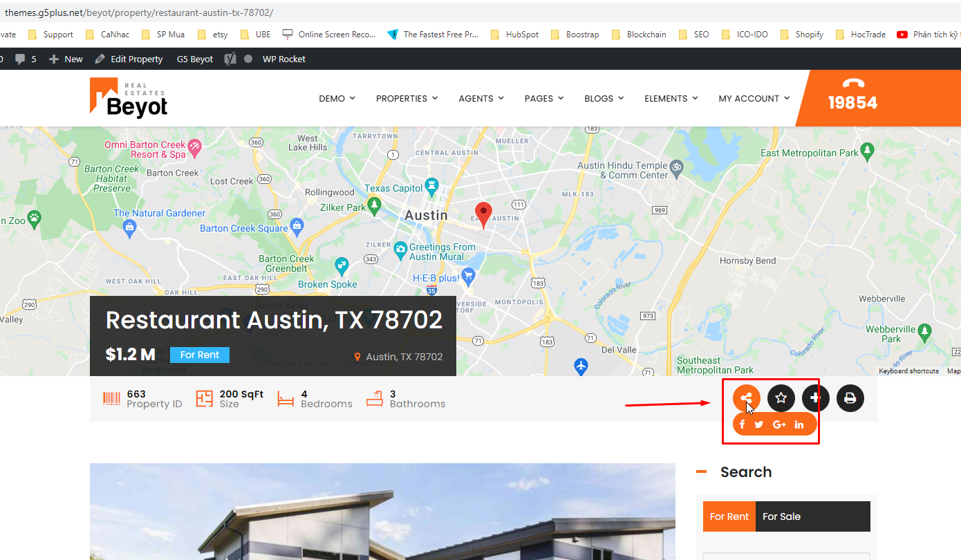This screenshot has width=961, height=560.
Task: Click the Yoast SEO icon in admin bar
Action: click(x=230, y=59)
